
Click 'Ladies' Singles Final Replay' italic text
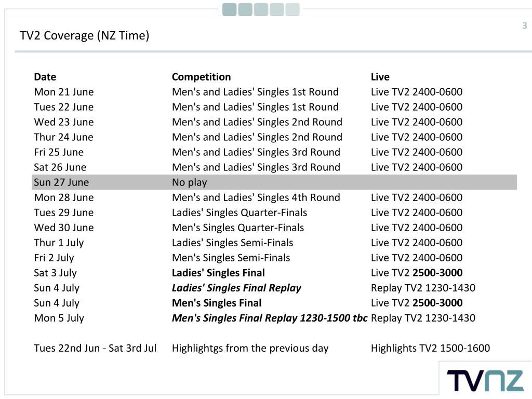tap(236, 288)
